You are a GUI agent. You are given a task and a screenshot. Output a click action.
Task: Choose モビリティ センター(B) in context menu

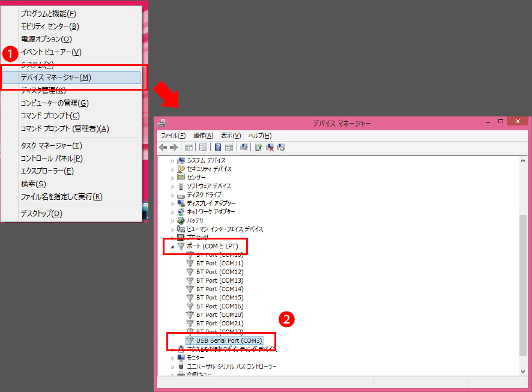71,26
